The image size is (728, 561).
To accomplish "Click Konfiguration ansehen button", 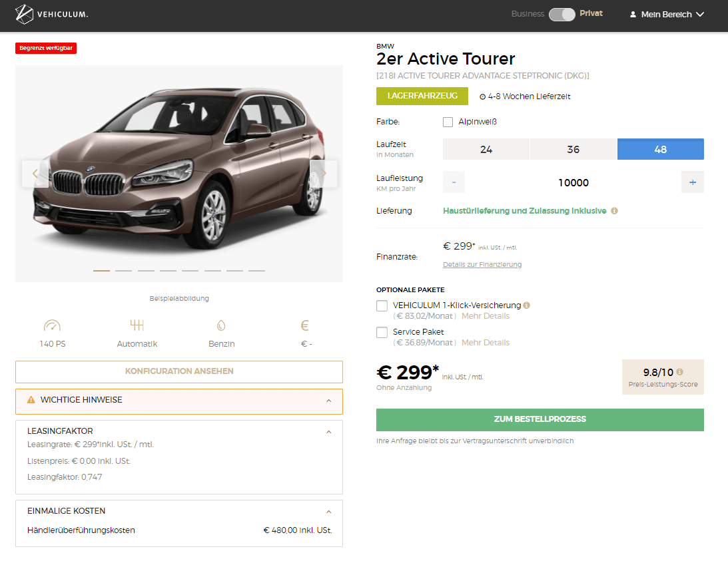I will (179, 372).
